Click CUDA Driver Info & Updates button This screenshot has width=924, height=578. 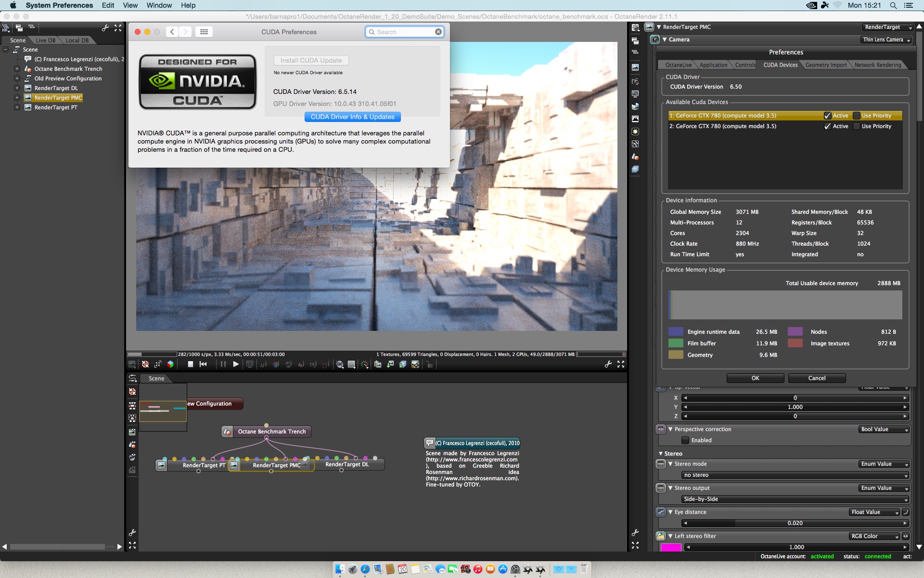click(352, 117)
